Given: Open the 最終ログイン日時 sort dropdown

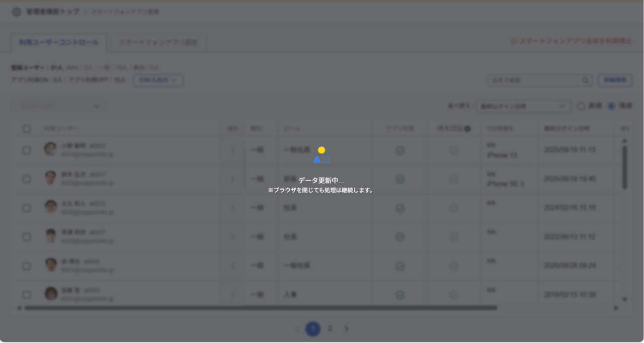Looking at the screenshot, I should point(523,106).
